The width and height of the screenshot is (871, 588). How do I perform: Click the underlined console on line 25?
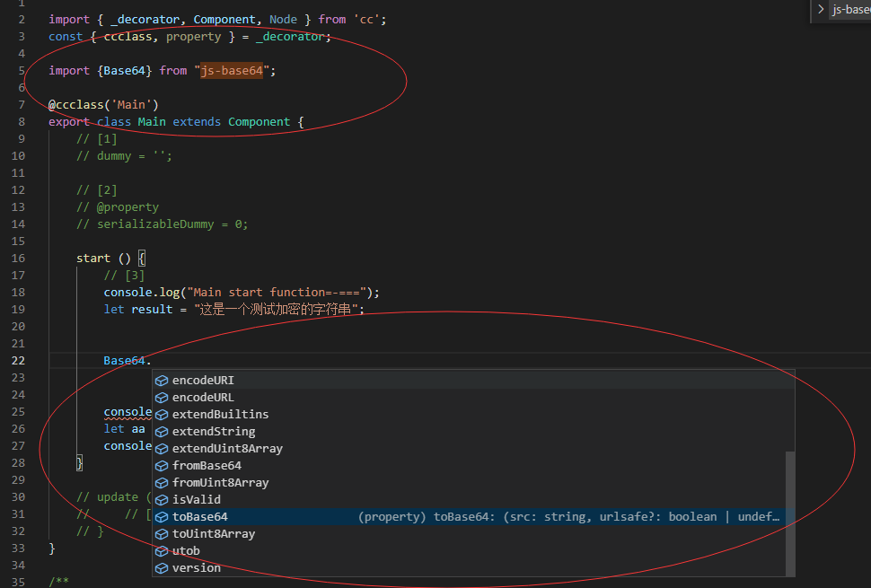(x=128, y=412)
